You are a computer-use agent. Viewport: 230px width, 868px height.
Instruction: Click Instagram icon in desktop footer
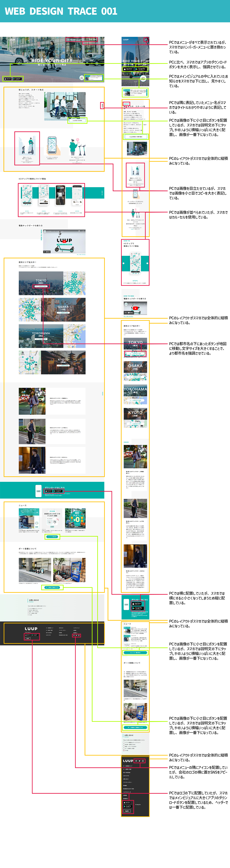74,636
